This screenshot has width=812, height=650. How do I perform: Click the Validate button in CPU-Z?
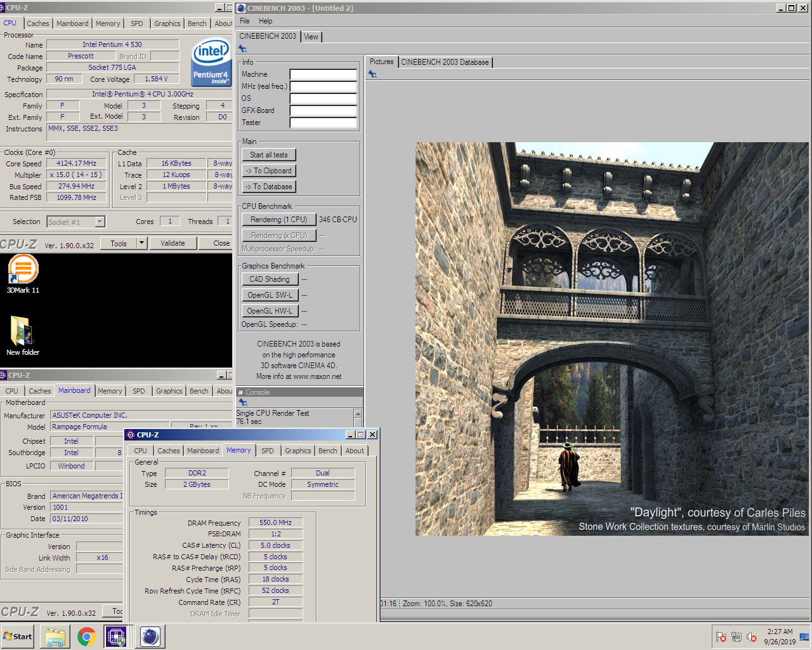[173, 243]
